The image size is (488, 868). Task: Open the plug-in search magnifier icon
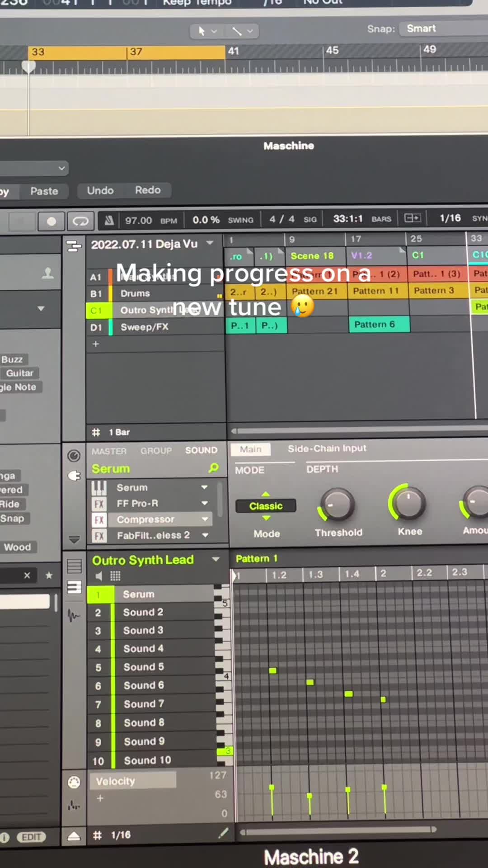pos(213,468)
